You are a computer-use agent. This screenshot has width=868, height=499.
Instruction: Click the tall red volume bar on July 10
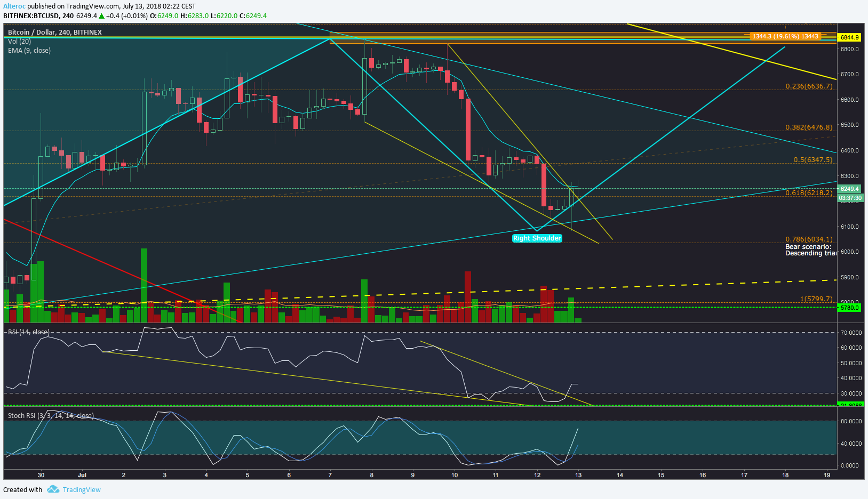coord(468,297)
